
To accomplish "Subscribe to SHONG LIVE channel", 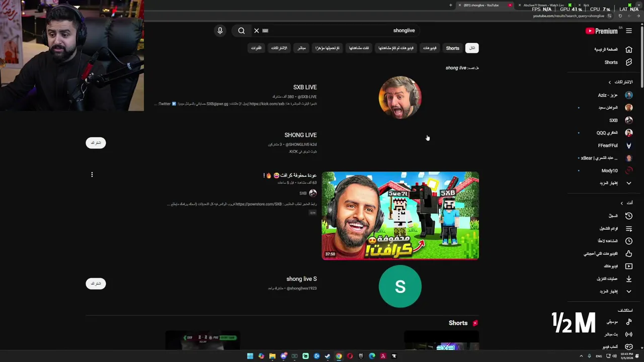I will (96, 143).
